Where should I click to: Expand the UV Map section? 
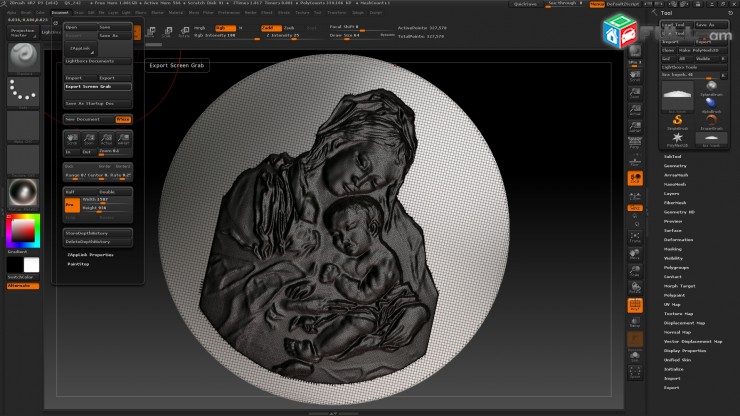(x=672, y=305)
